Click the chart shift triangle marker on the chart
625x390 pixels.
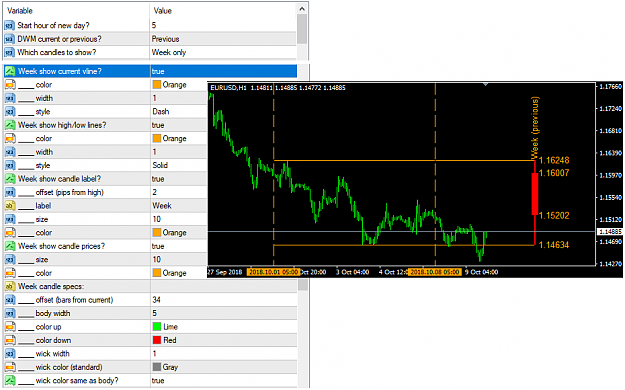coord(485,85)
